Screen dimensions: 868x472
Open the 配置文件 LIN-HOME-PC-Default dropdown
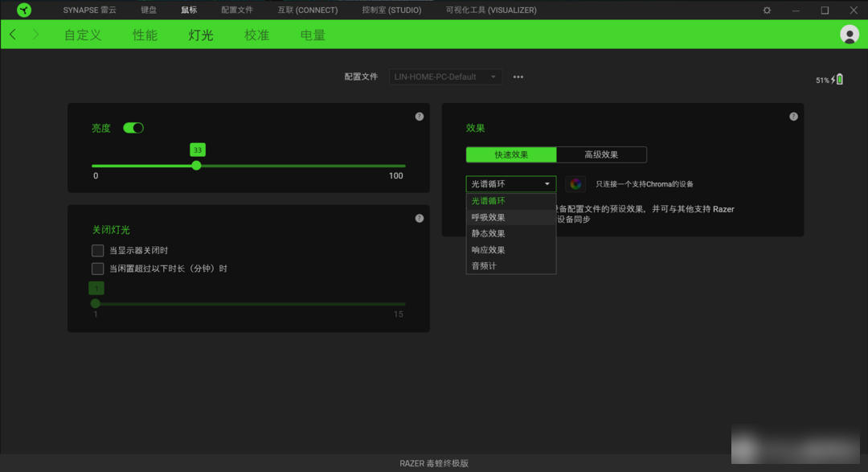pyautogui.click(x=445, y=76)
